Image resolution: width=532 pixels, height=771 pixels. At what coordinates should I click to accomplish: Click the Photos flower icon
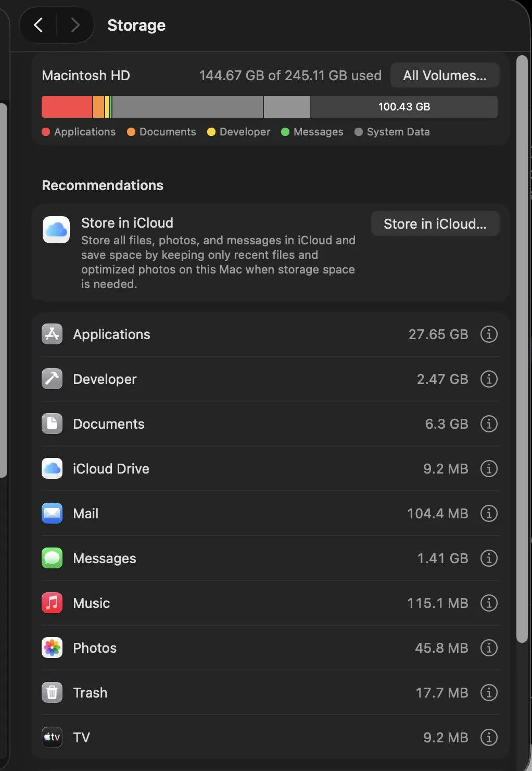tap(52, 648)
